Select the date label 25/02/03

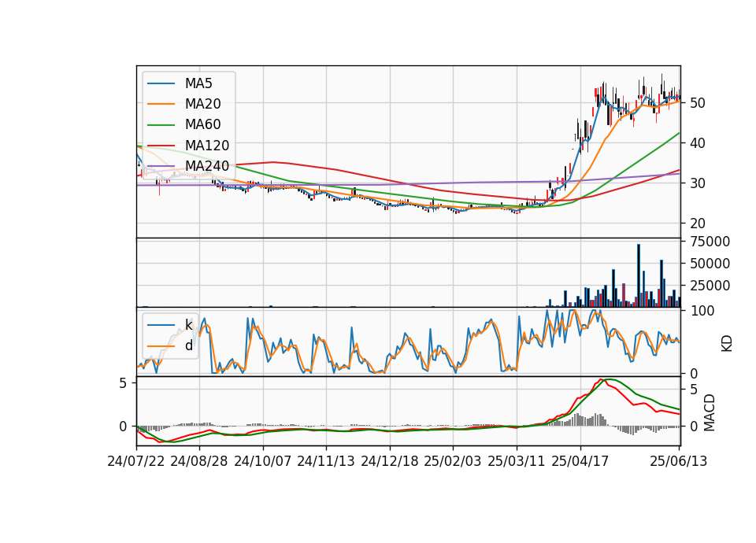[453, 461]
